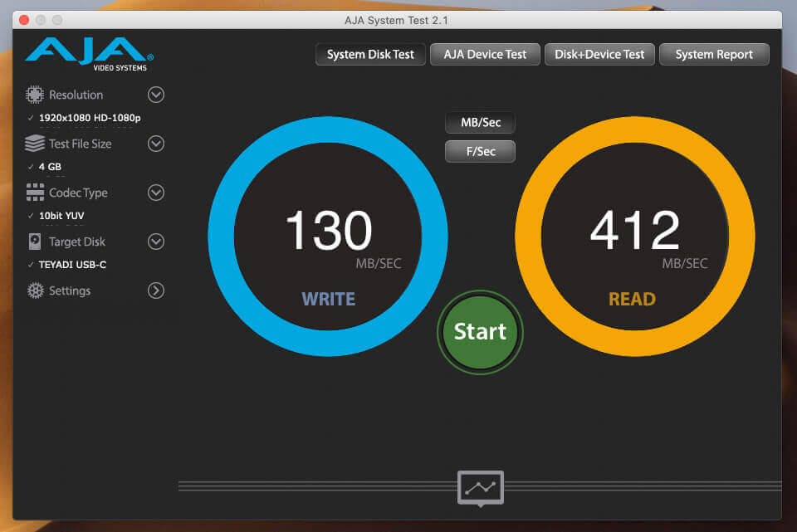Select F/Sec units display
The height and width of the screenshot is (532, 797).
pyautogui.click(x=481, y=151)
